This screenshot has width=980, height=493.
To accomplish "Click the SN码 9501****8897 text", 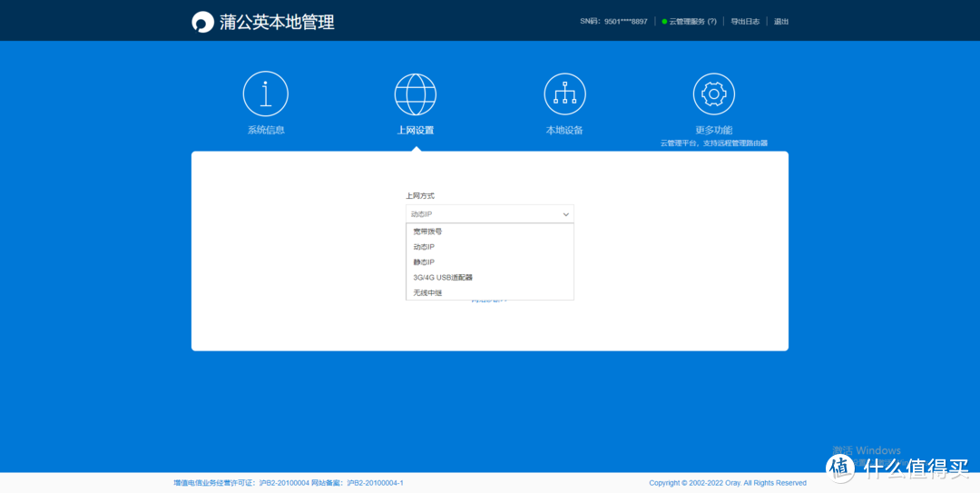I will (613, 22).
